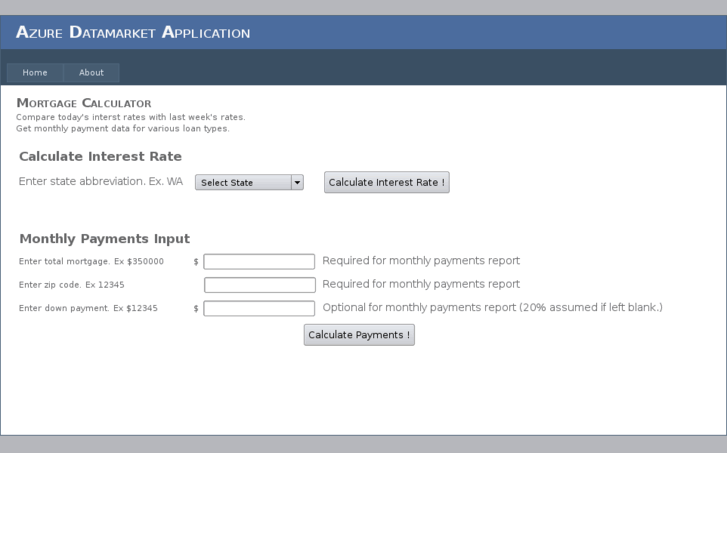Click the required note beside total mortgage field
Screen dimensions: 727x545
(421, 261)
